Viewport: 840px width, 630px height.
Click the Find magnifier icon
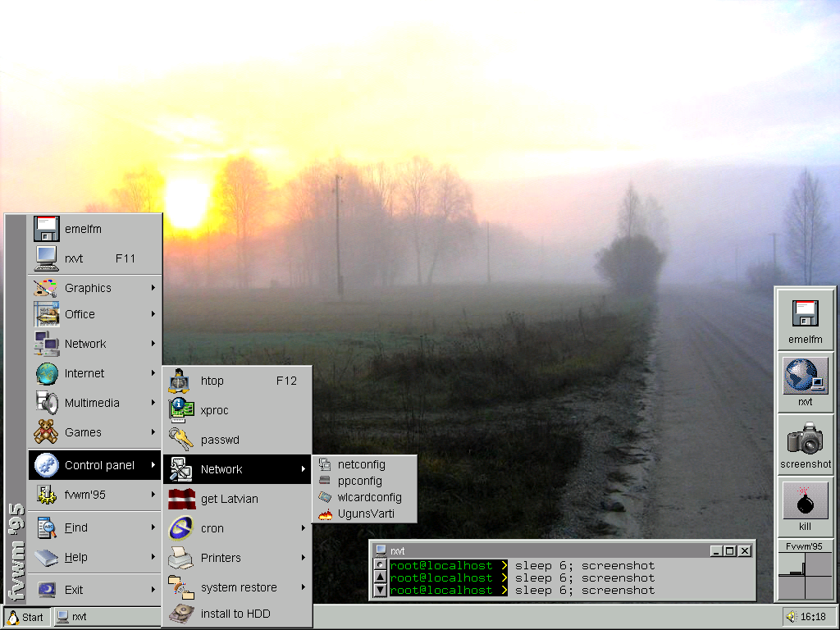[x=47, y=527]
